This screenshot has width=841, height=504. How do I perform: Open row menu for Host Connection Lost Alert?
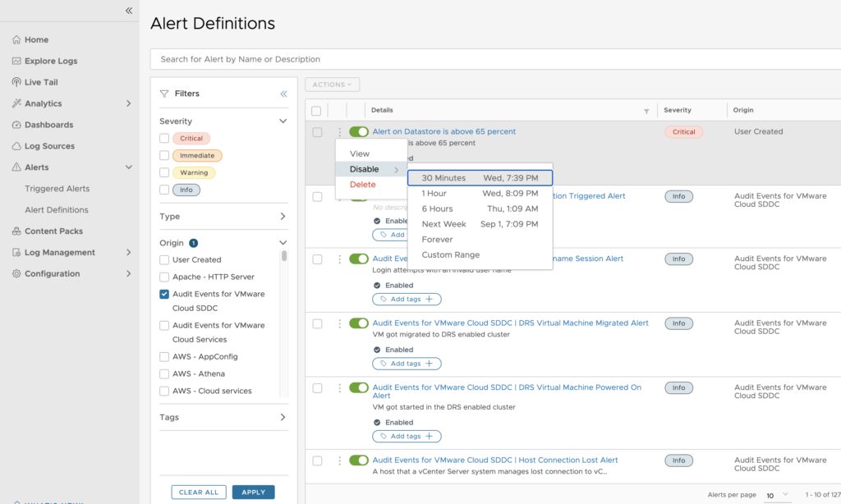tap(339, 460)
